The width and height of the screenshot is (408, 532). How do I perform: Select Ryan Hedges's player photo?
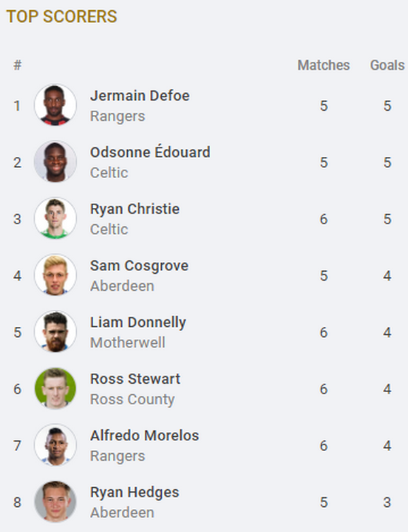pos(55,502)
